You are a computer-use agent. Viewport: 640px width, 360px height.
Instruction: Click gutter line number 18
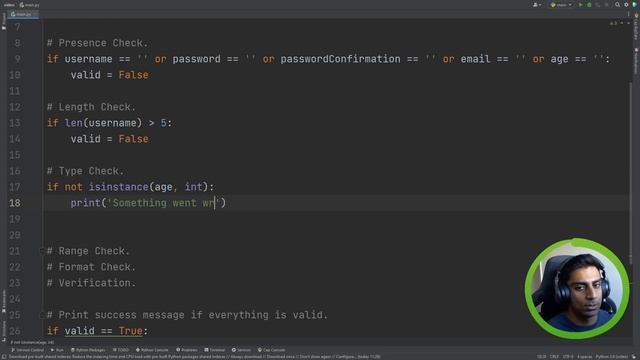click(x=15, y=203)
